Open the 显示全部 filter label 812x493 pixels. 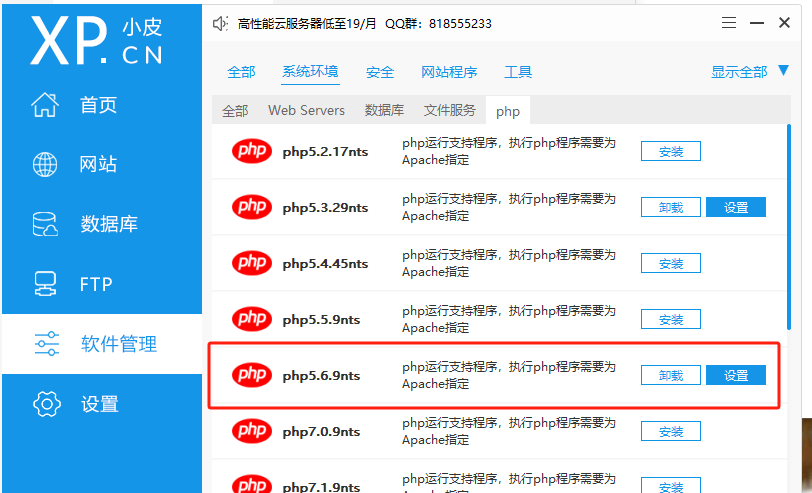tap(739, 72)
